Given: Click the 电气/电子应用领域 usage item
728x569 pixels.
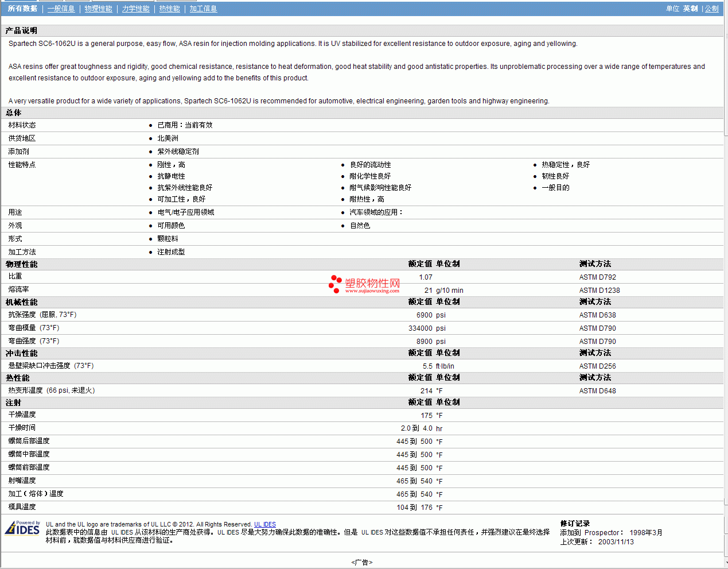Looking at the screenshot, I should 186,212.
